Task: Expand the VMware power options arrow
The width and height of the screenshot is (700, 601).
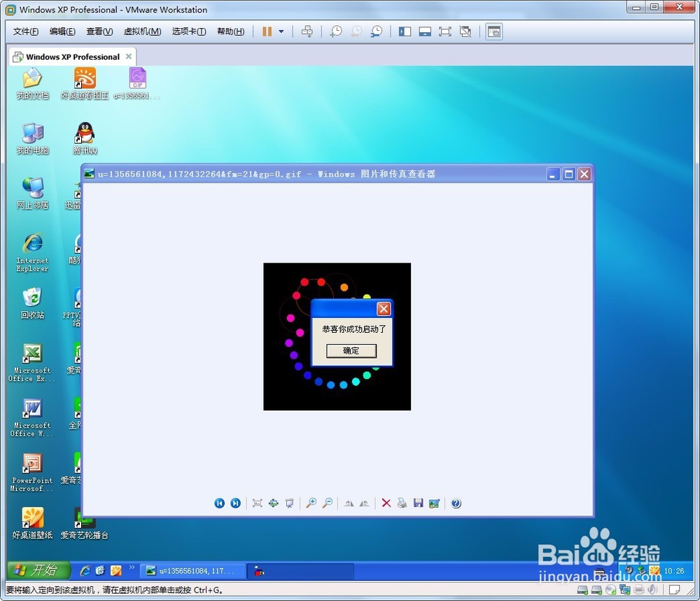Action: coord(281,32)
